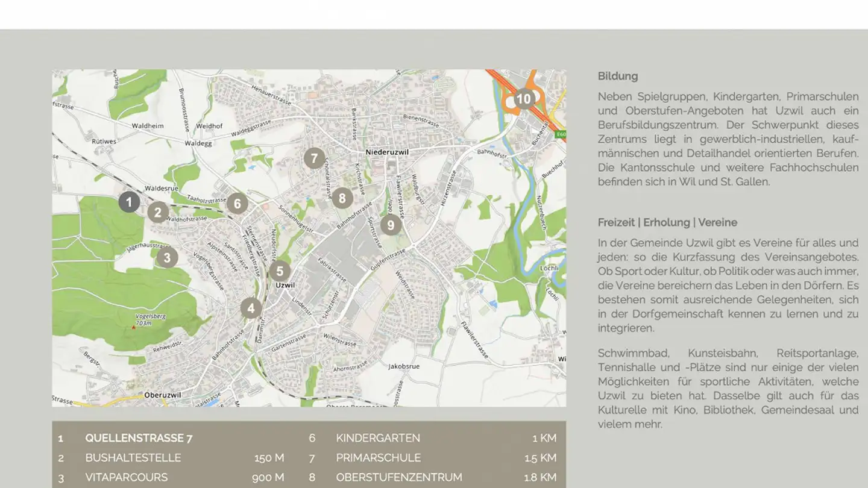Click the Vogelsberg 703m red peak triangle
Image resolution: width=868 pixels, height=488 pixels.
pyautogui.click(x=133, y=327)
